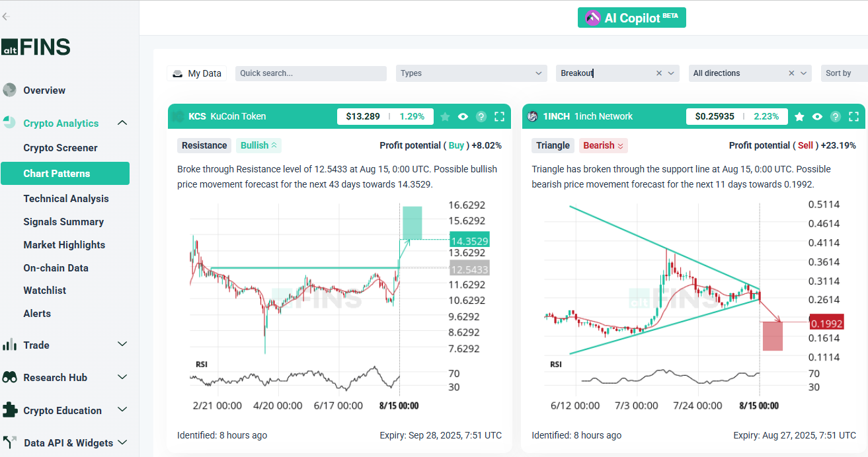Image resolution: width=868 pixels, height=457 pixels.
Task: Open On-chain Data page
Action: [56, 268]
